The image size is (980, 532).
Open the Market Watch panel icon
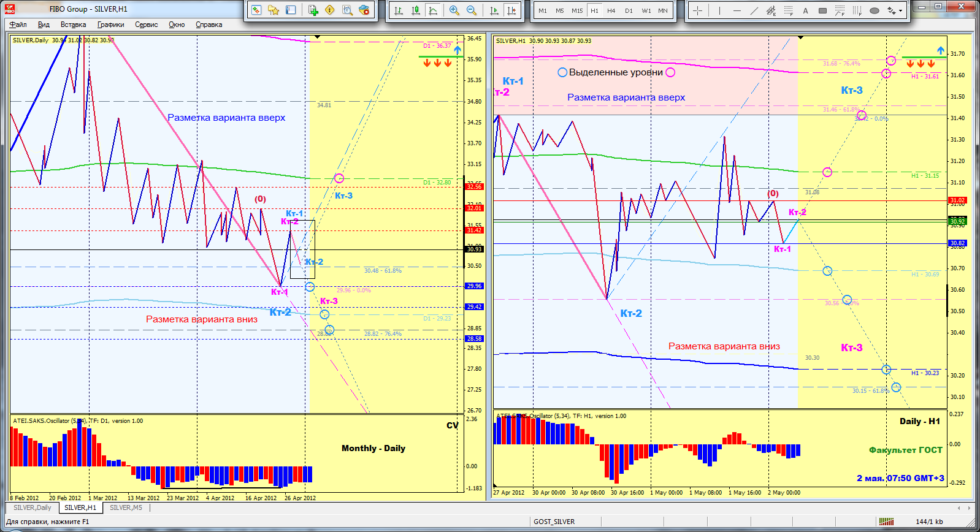(256, 10)
